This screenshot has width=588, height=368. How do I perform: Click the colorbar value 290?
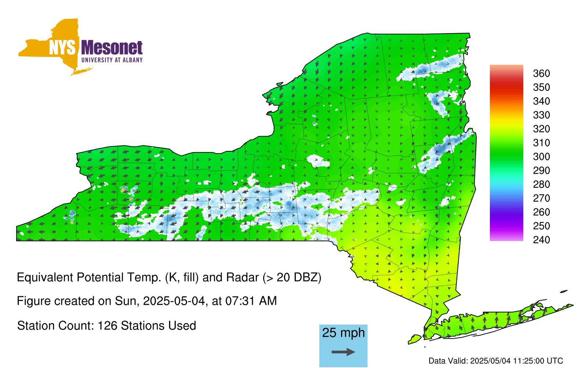pyautogui.click(x=541, y=171)
